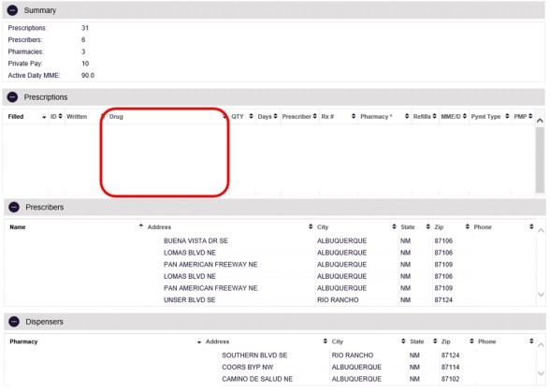Click the Prescriptions table vertical scrollbar
This screenshot has width=551, height=392.
point(540,160)
